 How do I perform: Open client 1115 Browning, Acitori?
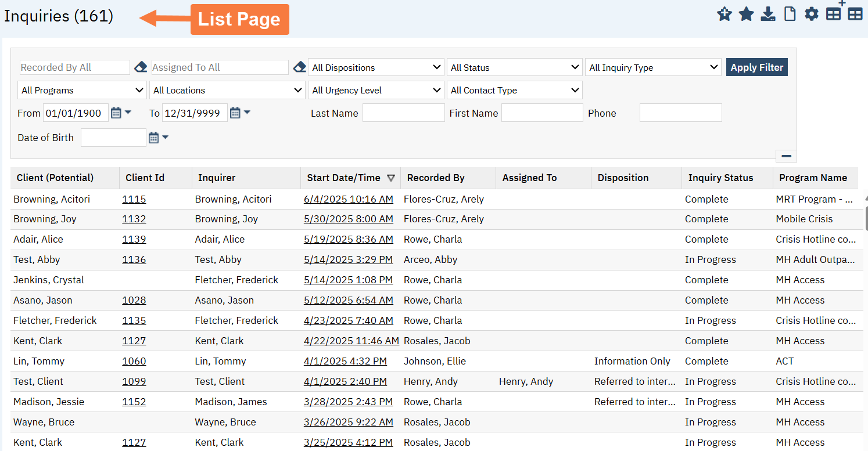pyautogui.click(x=134, y=199)
